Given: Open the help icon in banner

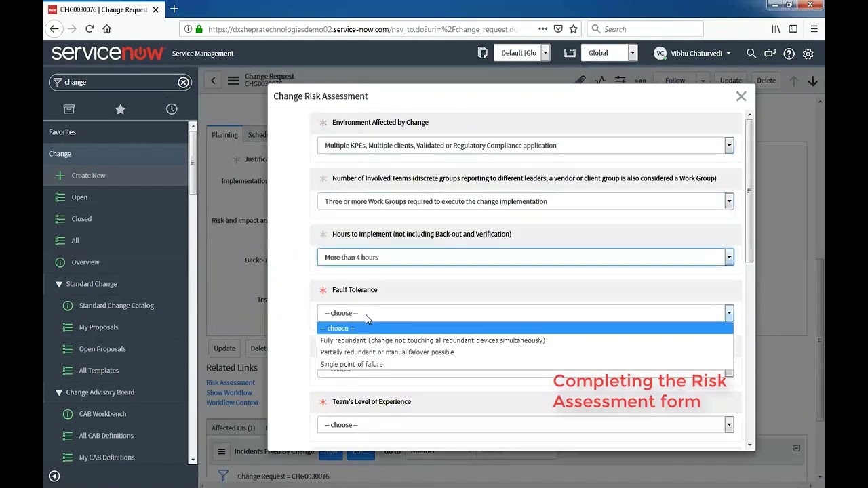Looking at the screenshot, I should click(789, 54).
